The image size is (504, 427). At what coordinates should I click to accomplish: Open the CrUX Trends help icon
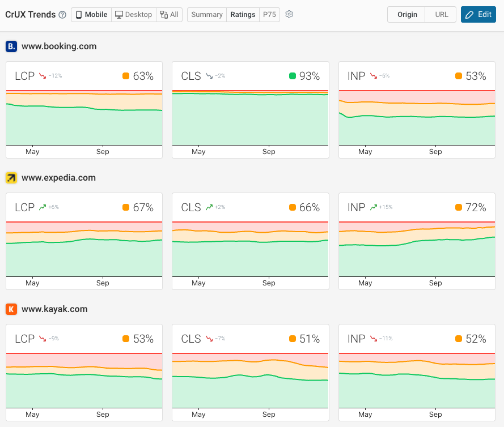tap(61, 14)
